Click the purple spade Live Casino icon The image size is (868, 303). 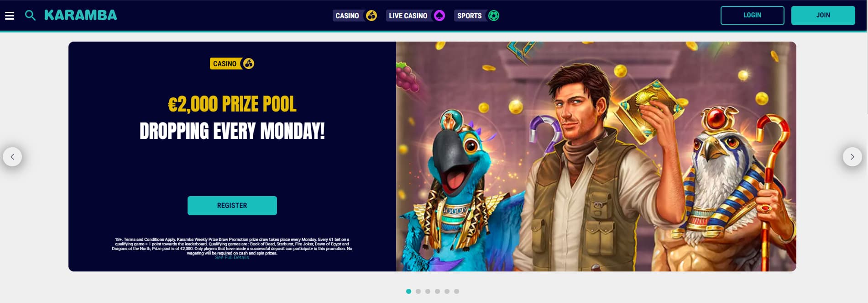[x=439, y=16]
